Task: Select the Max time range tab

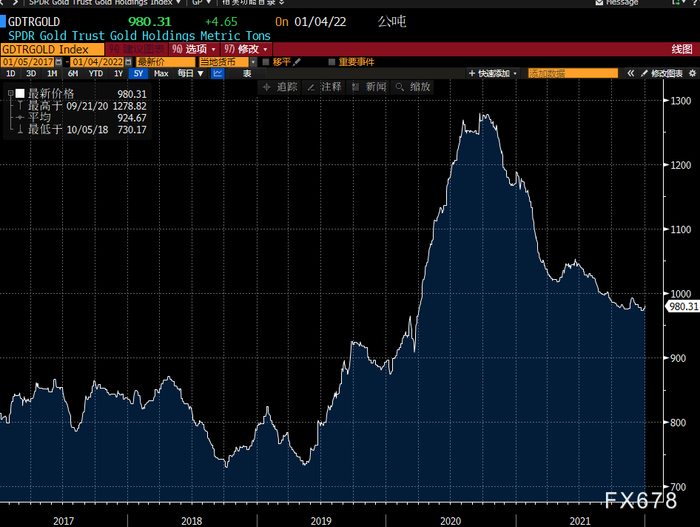Action: click(161, 73)
